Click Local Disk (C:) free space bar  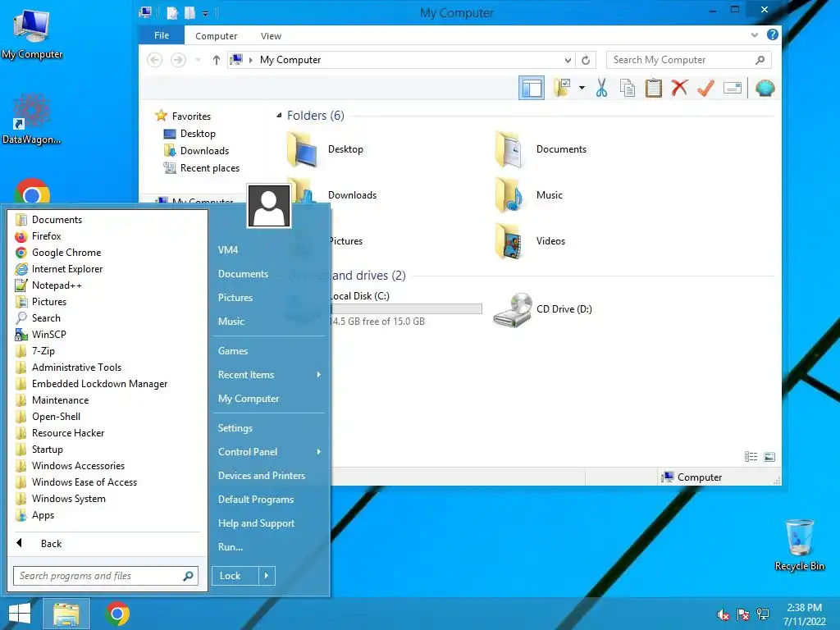(406, 309)
